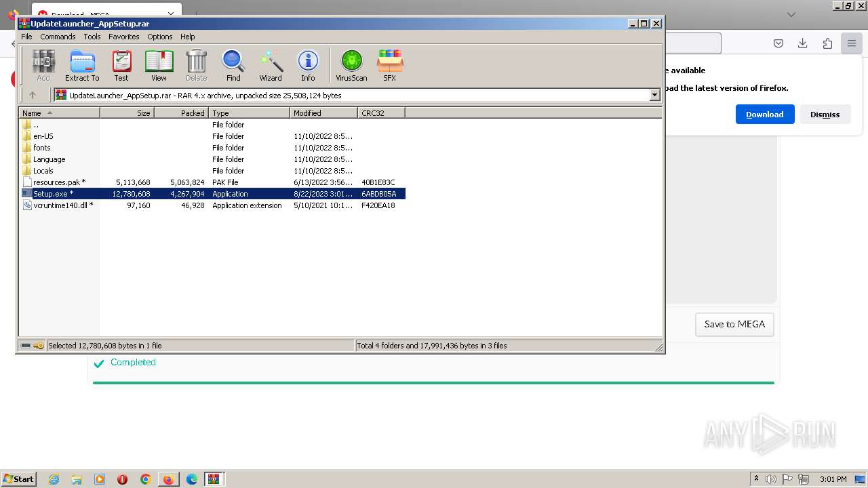This screenshot has width=868, height=488.
Task: Open the Favorites menu
Action: point(124,37)
